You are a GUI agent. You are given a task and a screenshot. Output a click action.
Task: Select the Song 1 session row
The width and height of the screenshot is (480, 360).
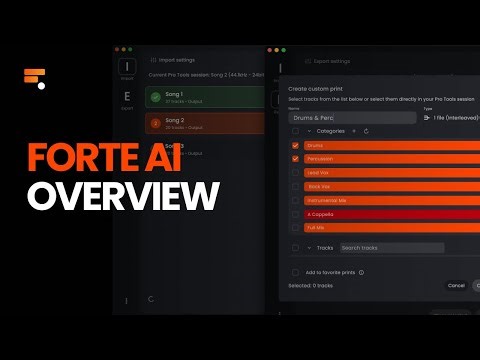(x=205, y=97)
